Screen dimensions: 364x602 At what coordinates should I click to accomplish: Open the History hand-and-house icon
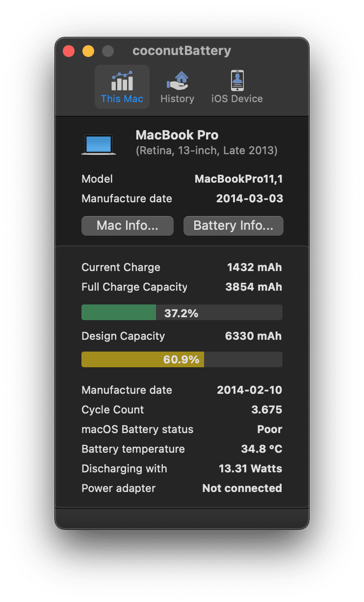[x=177, y=81]
